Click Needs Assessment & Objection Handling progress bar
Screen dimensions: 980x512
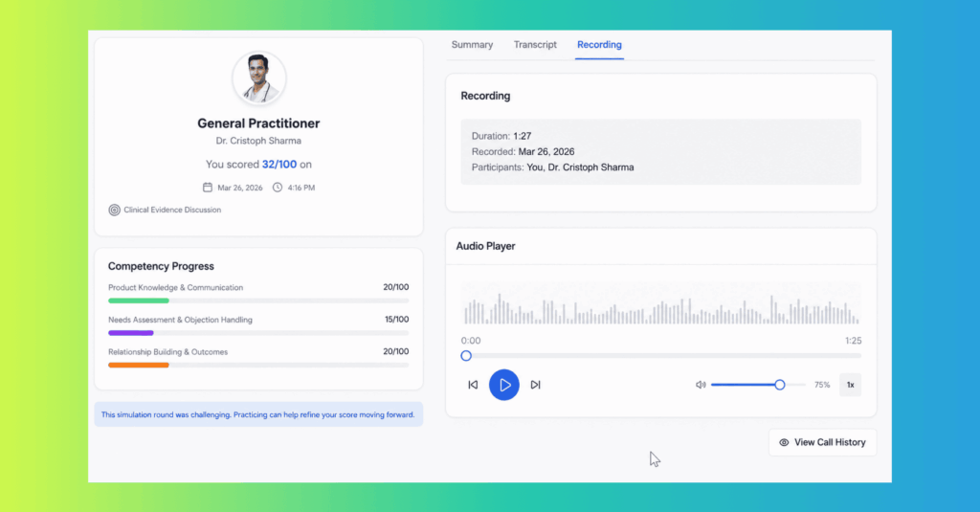click(x=258, y=333)
